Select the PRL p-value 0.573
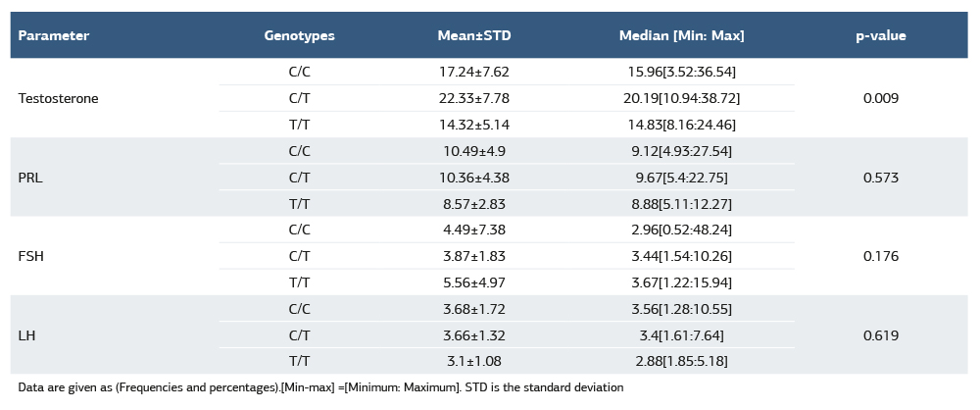This screenshot has height=410, width=980. coord(880,178)
